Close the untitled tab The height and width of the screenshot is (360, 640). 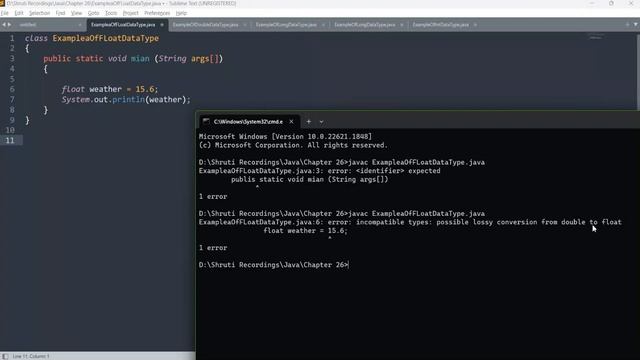80,25
